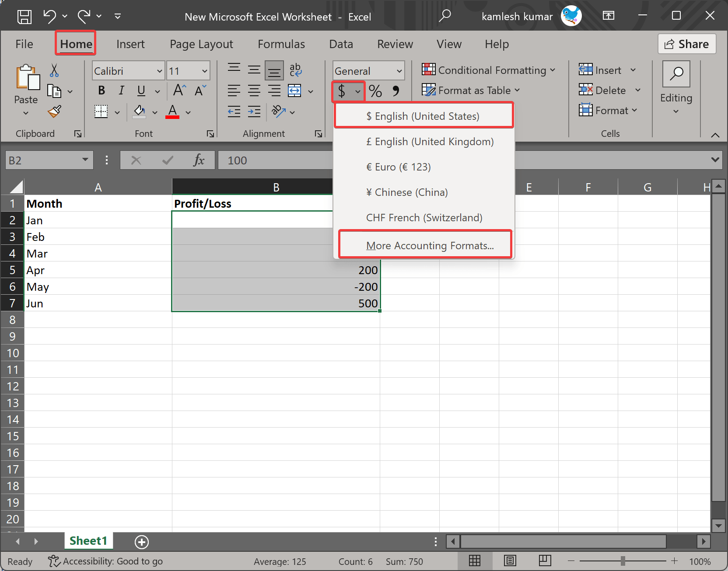The image size is (728, 571).
Task: Click the Cut scissors icon
Action: (x=54, y=70)
